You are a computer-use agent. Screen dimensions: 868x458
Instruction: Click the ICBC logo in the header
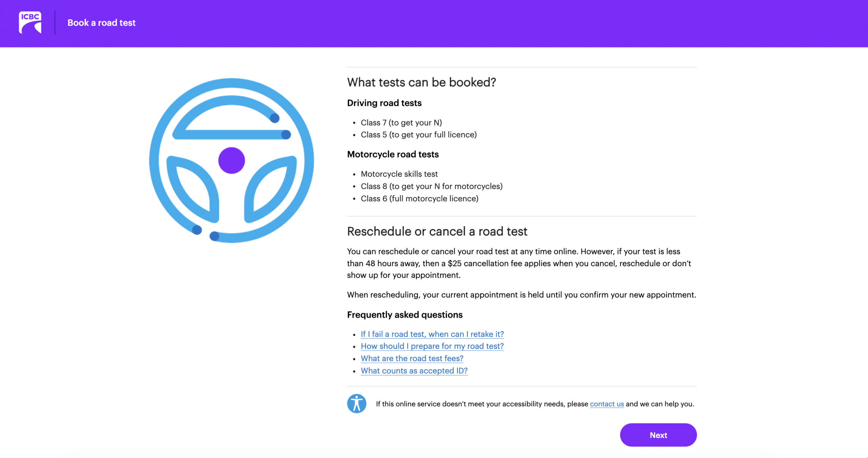click(30, 22)
